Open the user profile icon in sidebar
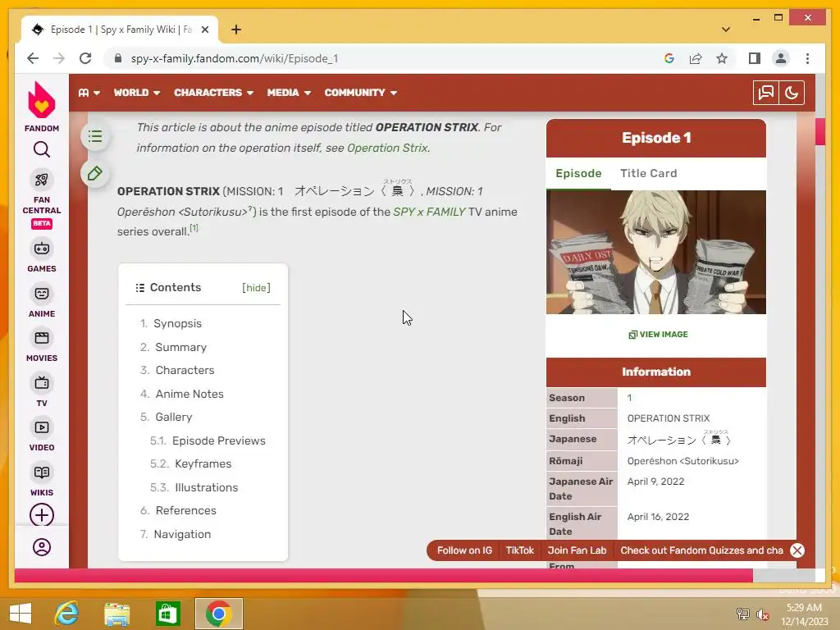The width and height of the screenshot is (840, 630). 42,547
